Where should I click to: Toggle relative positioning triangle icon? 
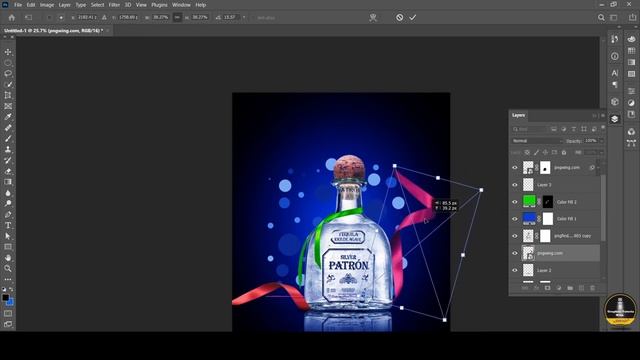[x=104, y=18]
